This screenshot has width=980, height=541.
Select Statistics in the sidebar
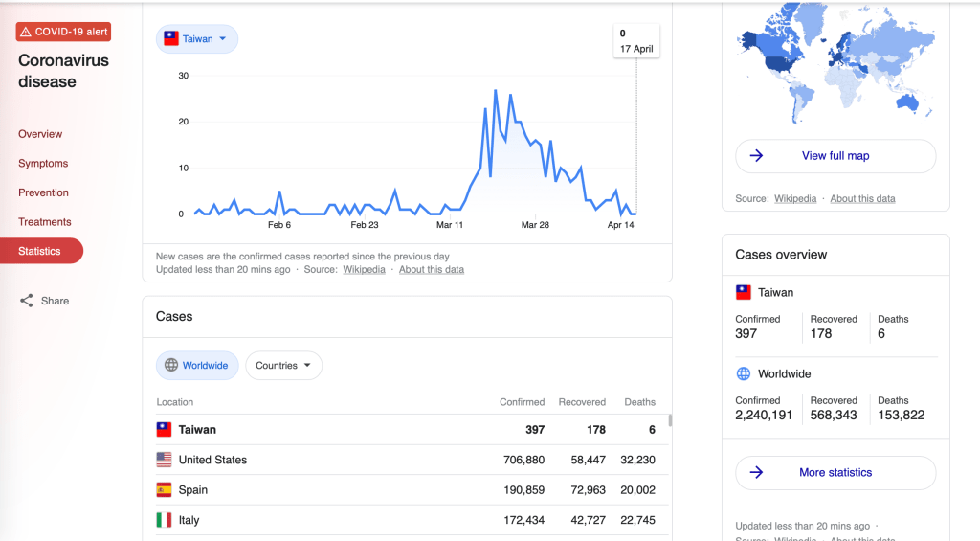tap(40, 251)
